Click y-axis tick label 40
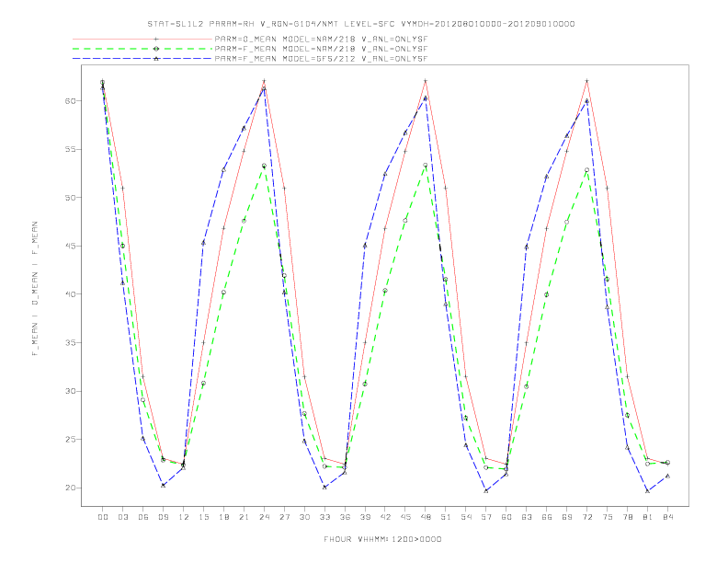728x563 pixels. 71,294
